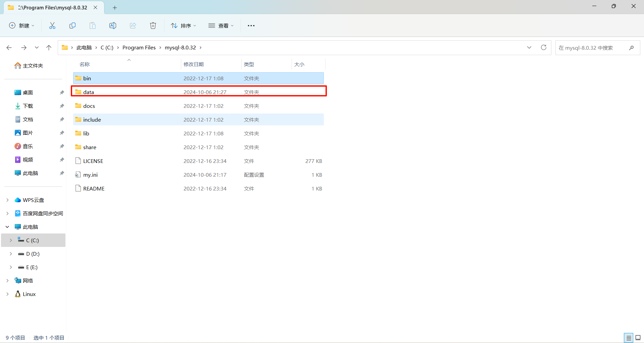The height and width of the screenshot is (343, 644).
Task: Click the mysql-8.0.32 search box
Action: pyautogui.click(x=592, y=48)
